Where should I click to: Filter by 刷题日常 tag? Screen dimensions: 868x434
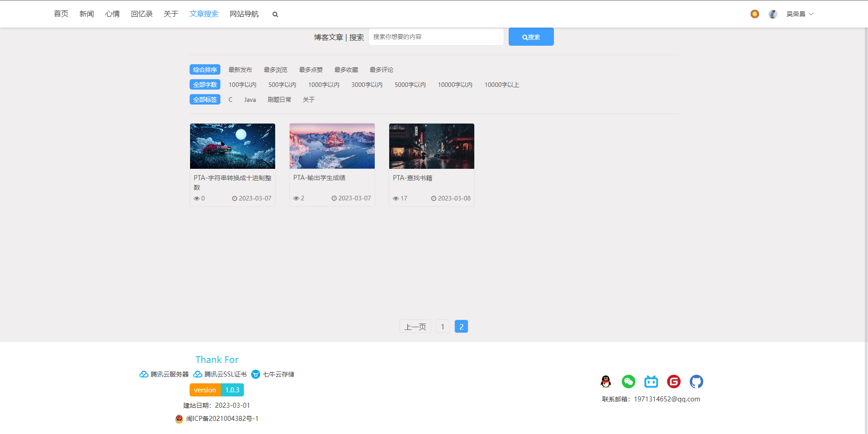(x=279, y=100)
